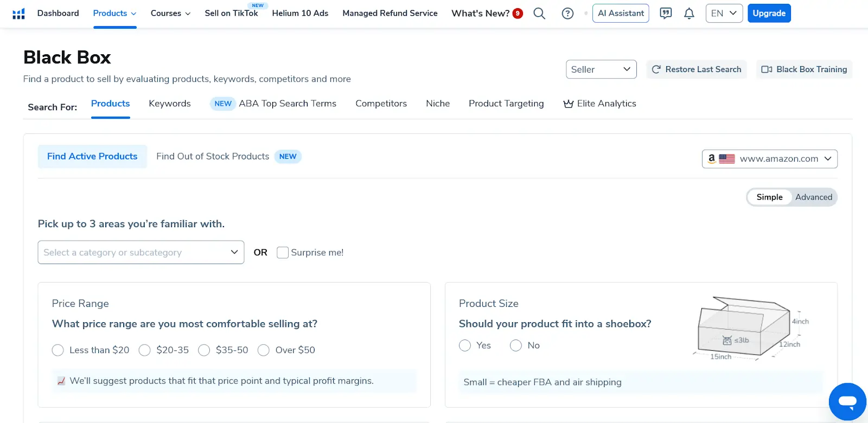Click the Restore Last Search button
Screen dimensions: 868x423
tap(697, 69)
